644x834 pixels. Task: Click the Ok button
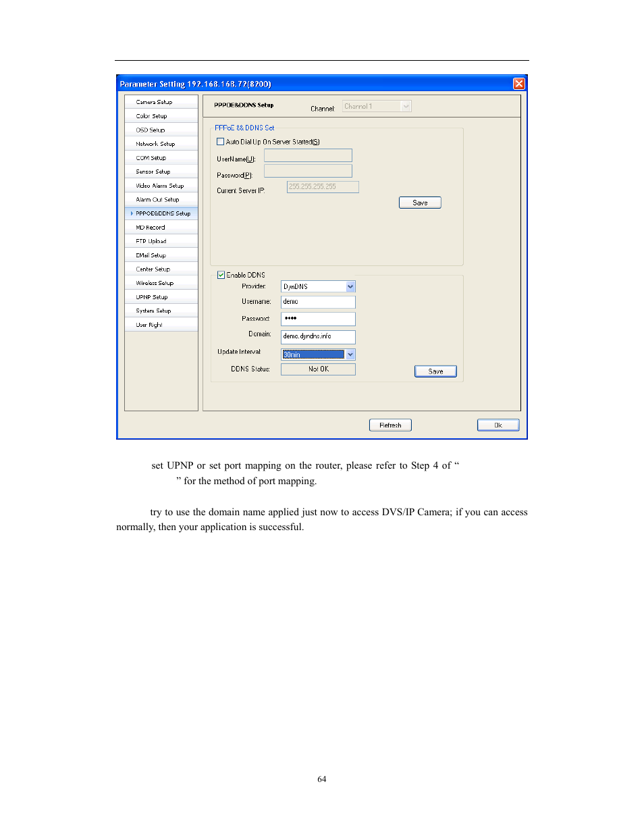[x=498, y=425]
